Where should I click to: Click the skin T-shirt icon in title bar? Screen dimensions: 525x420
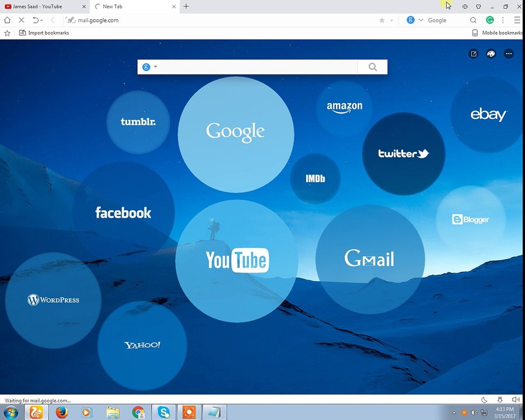[478, 6]
